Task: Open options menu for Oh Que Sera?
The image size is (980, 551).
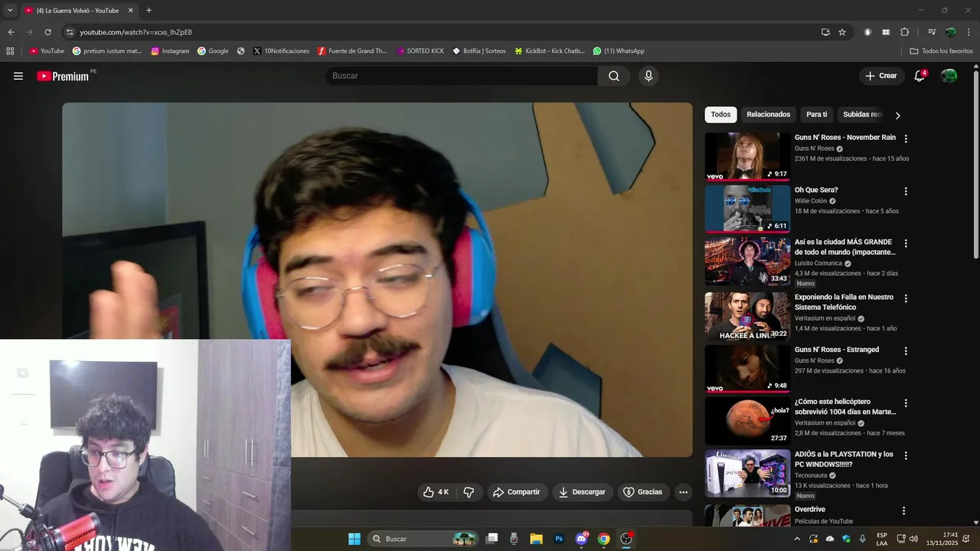Action: 906,191
